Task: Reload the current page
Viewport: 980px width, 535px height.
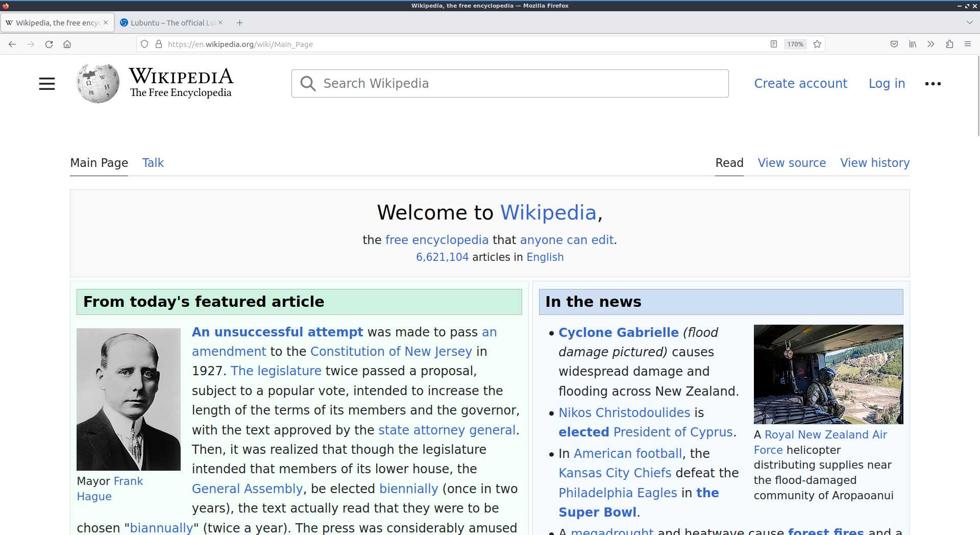Action: pos(49,44)
